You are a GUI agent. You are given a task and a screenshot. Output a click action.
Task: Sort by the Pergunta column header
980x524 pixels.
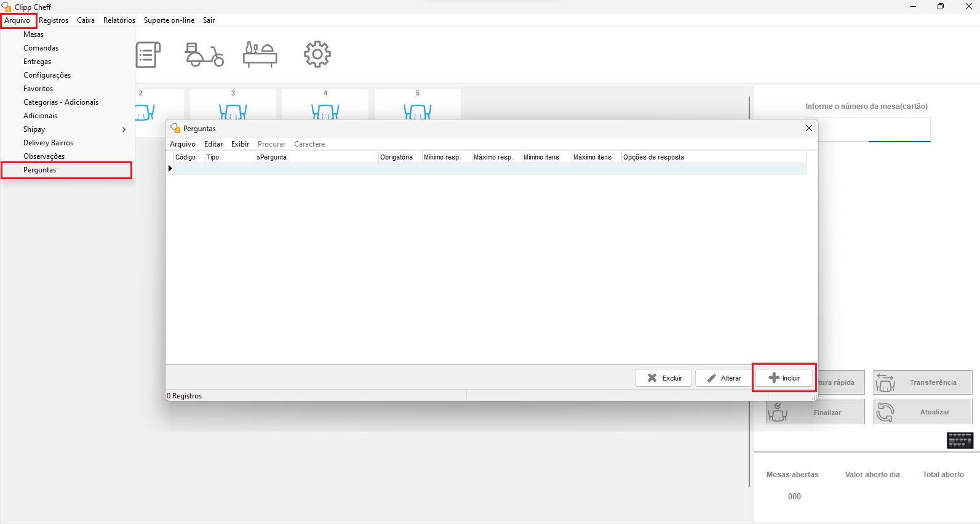coord(316,157)
